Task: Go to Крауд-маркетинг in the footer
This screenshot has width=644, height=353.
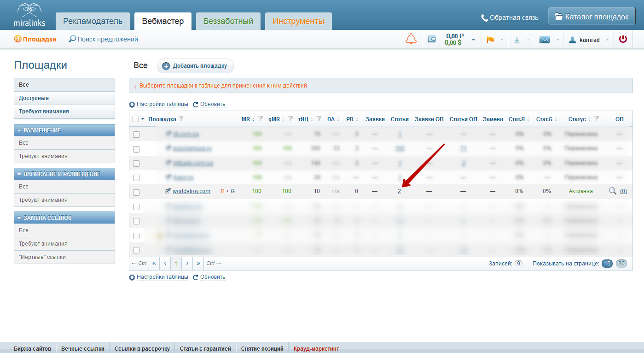Action: coord(316,349)
